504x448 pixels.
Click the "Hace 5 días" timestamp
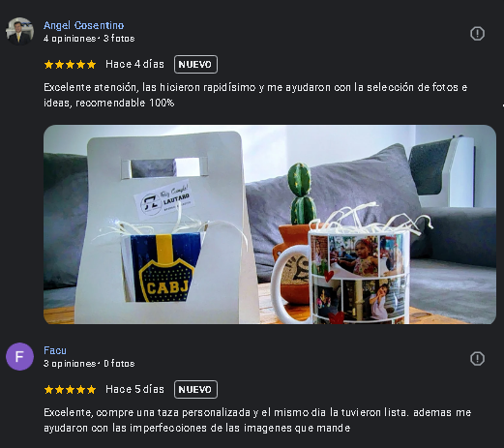(134, 389)
